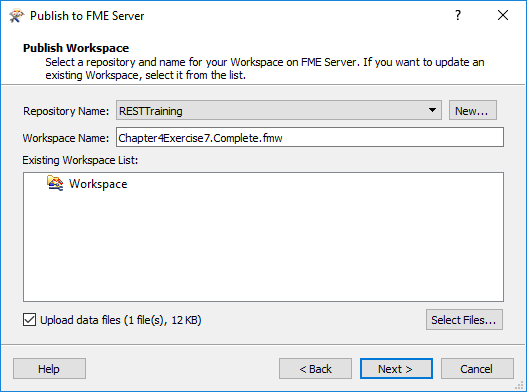Proceed with the Next > button

click(x=396, y=369)
